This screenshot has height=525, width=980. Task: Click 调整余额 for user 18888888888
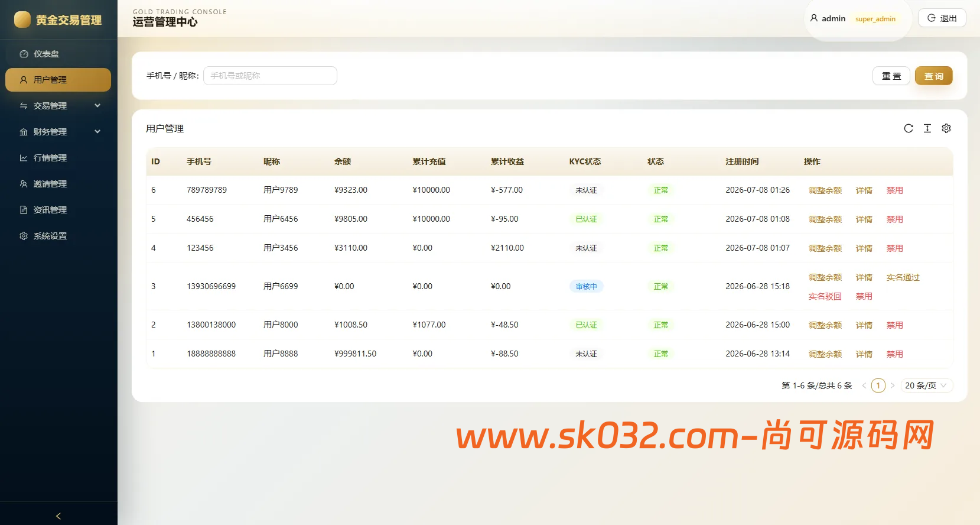point(825,354)
